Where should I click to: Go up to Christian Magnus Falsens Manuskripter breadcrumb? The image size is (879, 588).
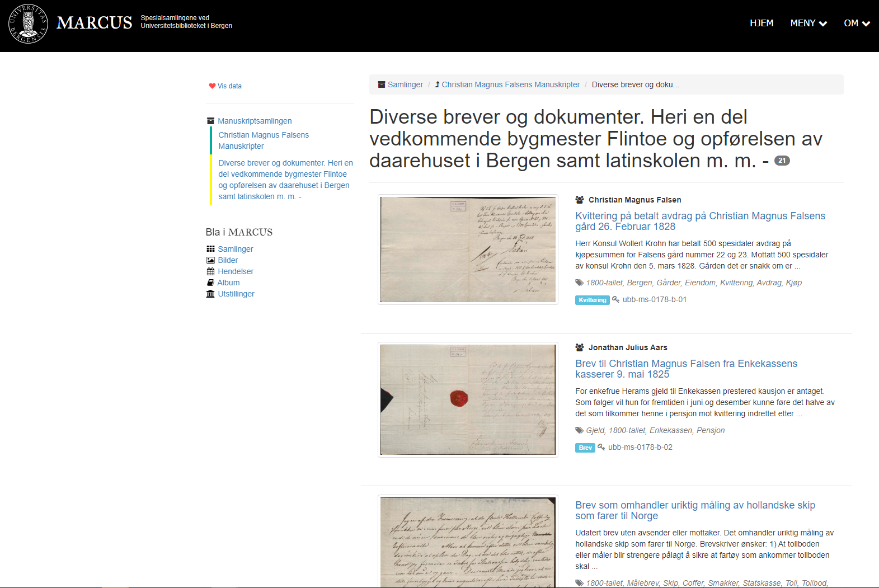[511, 84]
